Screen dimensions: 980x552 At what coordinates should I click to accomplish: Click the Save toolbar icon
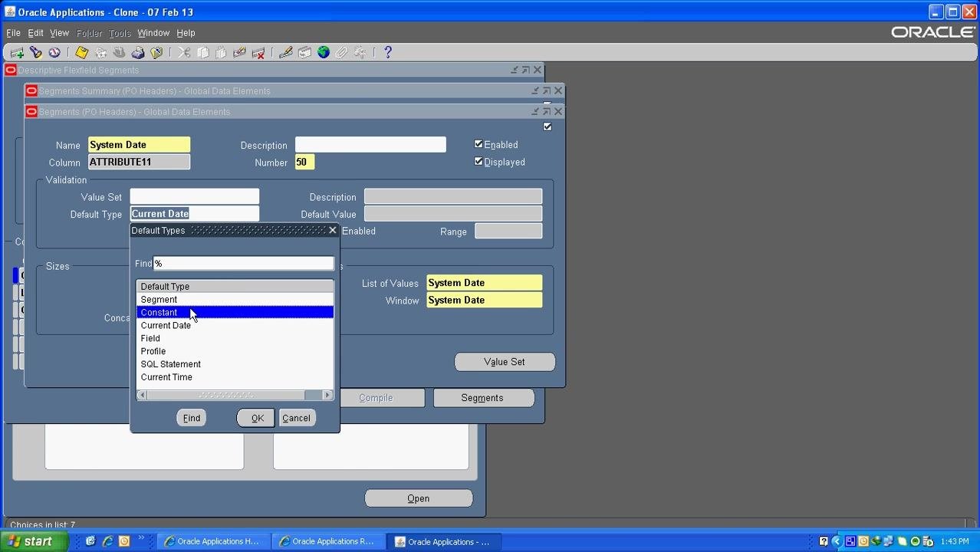81,53
